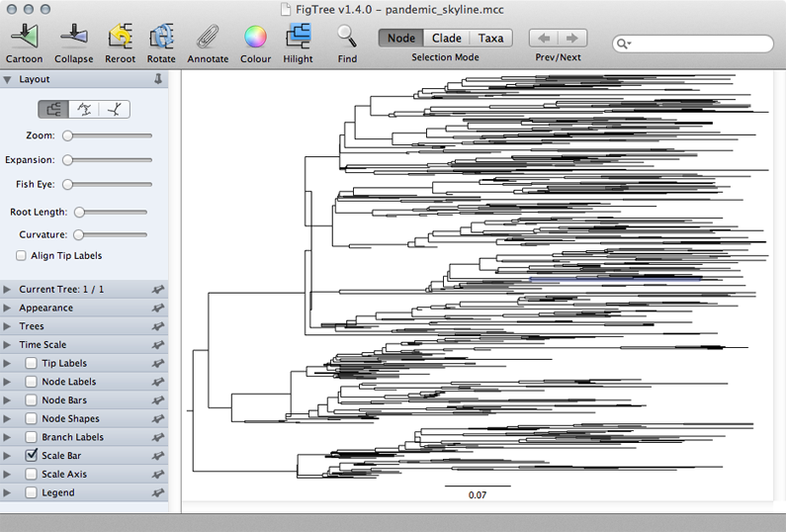786x532 pixels.
Task: Uncheck the Scale Bar checkbox
Action: (x=31, y=455)
